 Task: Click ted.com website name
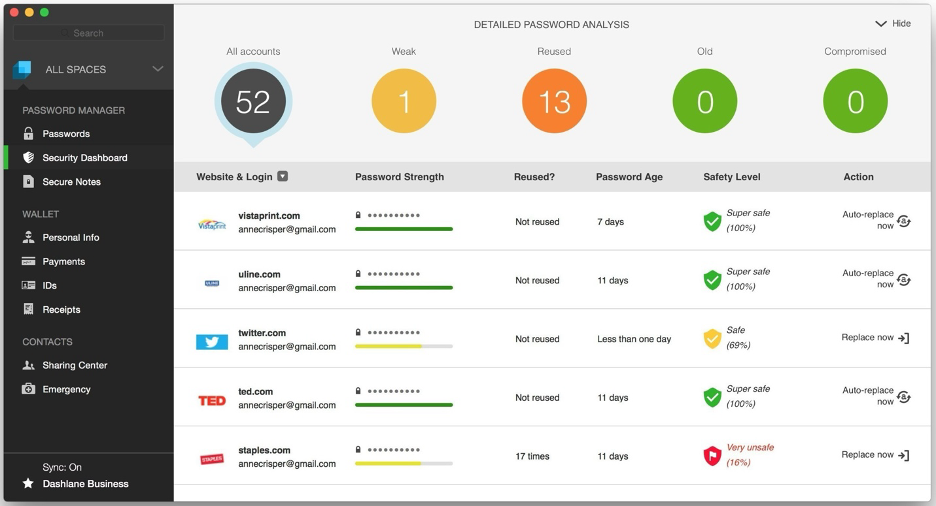click(x=255, y=391)
